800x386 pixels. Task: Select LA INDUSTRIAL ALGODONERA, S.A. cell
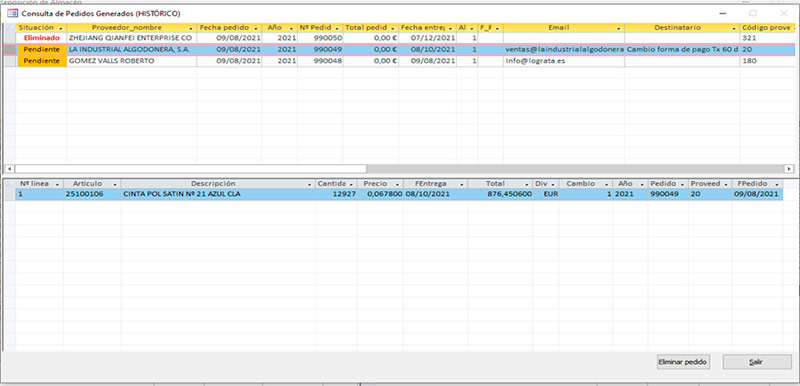tap(132, 49)
